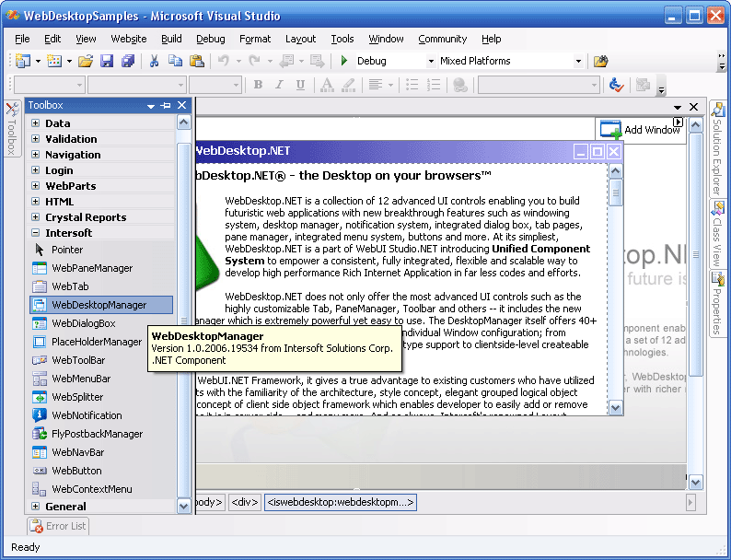Click the Add Window icon
This screenshot has height=560, width=731.
(610, 130)
